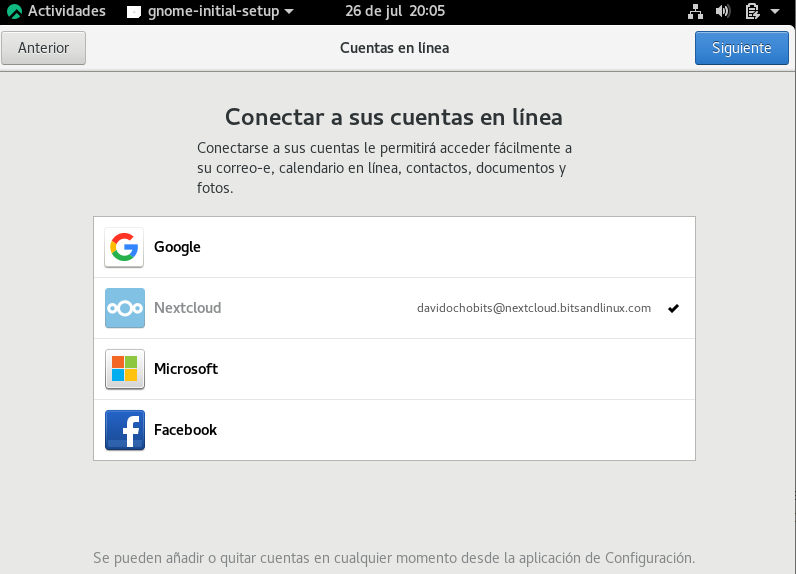
Task: Select the Facebook account label
Action: pos(185,430)
